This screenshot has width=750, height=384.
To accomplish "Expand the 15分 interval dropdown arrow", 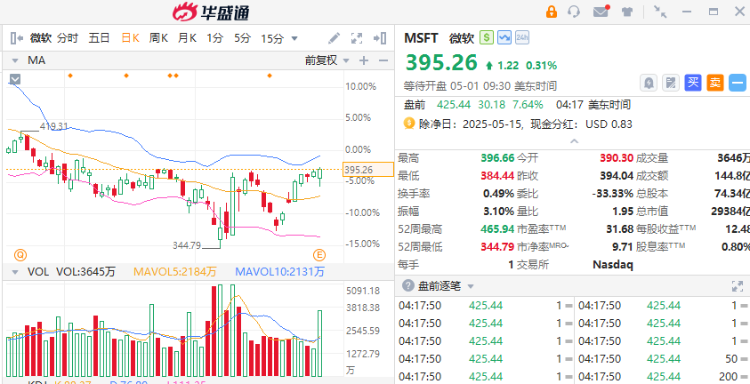I will pos(295,38).
